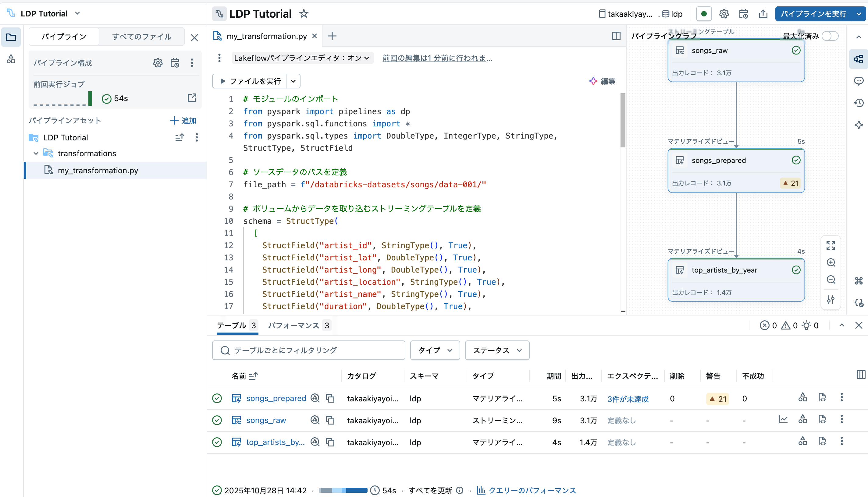Click the split editor layout icon
The image size is (868, 497).
tap(616, 36)
